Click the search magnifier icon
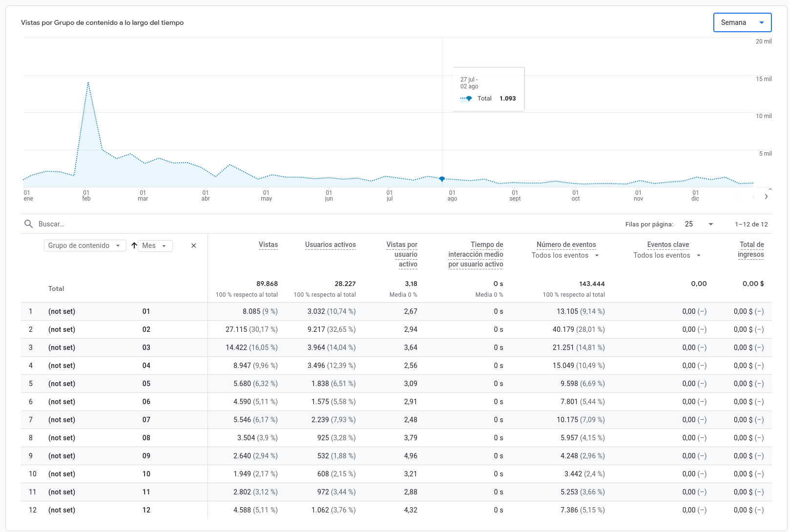 (28, 224)
